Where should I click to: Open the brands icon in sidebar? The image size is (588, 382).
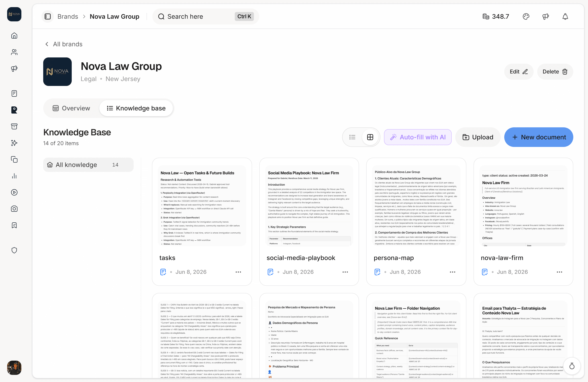[14, 110]
